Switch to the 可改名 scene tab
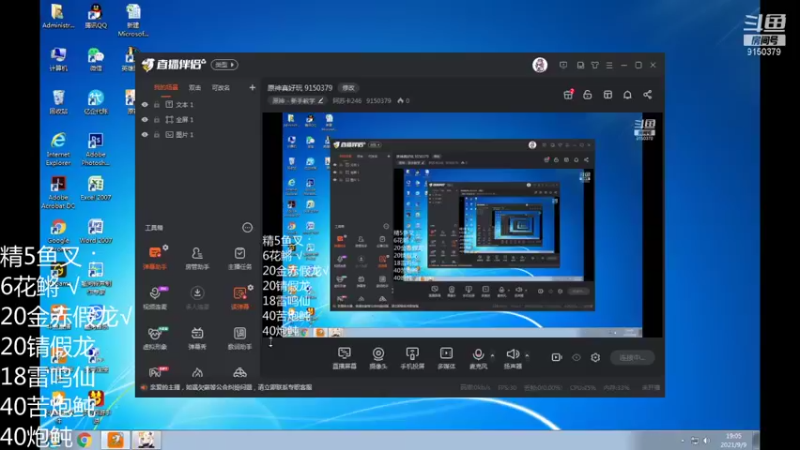Screen dimensions: 800x450 click(220, 88)
